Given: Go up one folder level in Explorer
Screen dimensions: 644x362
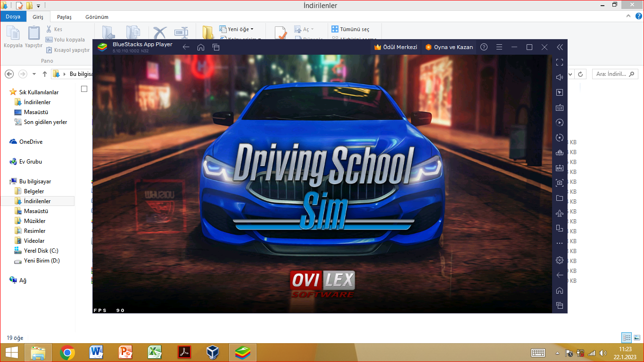Looking at the screenshot, I should 45,74.
